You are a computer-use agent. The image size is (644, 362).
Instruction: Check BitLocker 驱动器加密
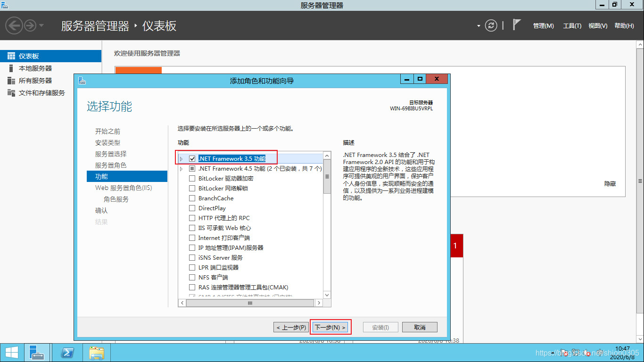coord(192,179)
